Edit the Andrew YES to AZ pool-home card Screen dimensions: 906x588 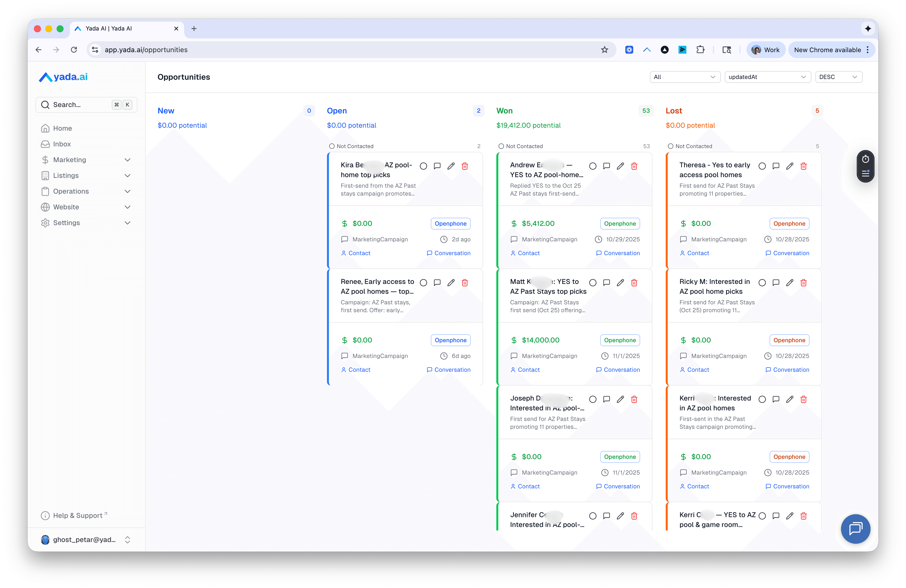(x=620, y=166)
